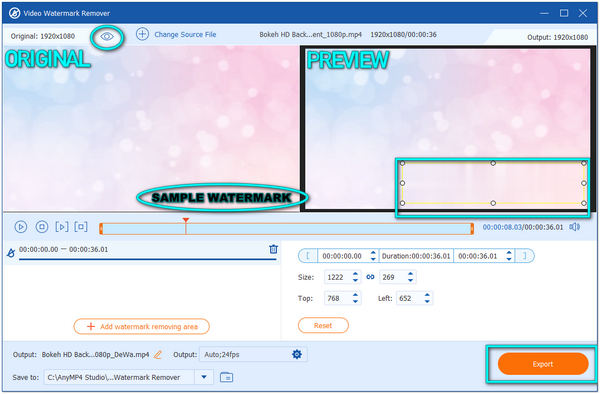The image size is (600, 394).
Task: Adjust the Left stepper arrows
Action: coord(427,298)
